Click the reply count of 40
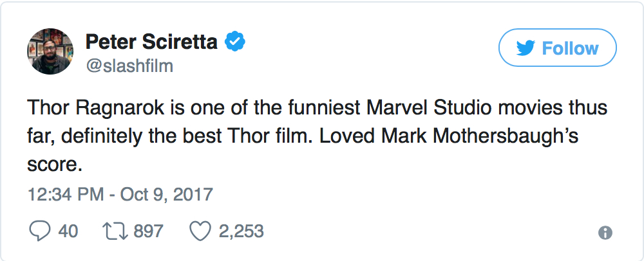The width and height of the screenshot is (644, 261). (x=68, y=231)
